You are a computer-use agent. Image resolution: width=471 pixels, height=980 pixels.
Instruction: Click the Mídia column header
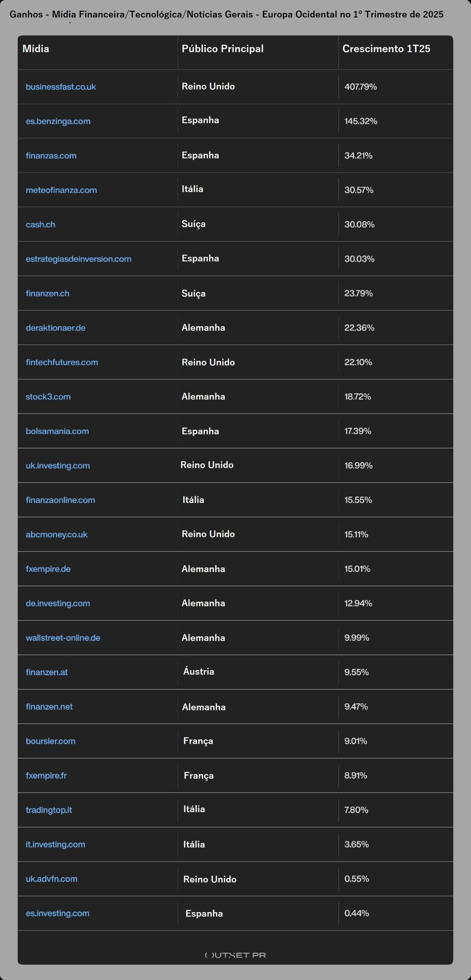(x=36, y=49)
